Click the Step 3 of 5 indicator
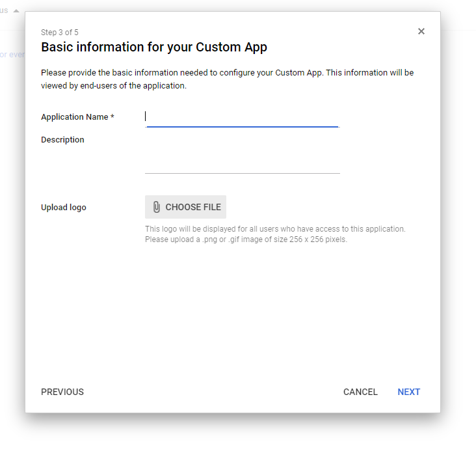This screenshot has width=476, height=464. pos(60,33)
